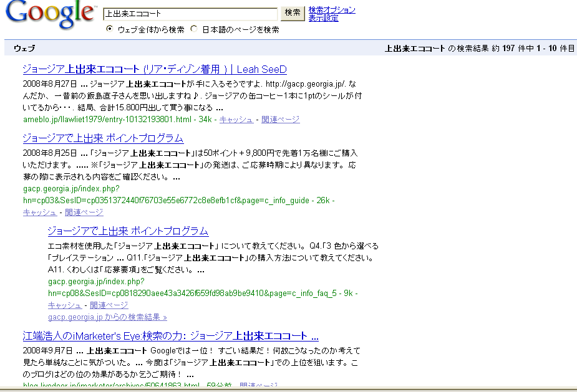Open キャッシュ link under c_info_faq_5 result

coord(65,305)
